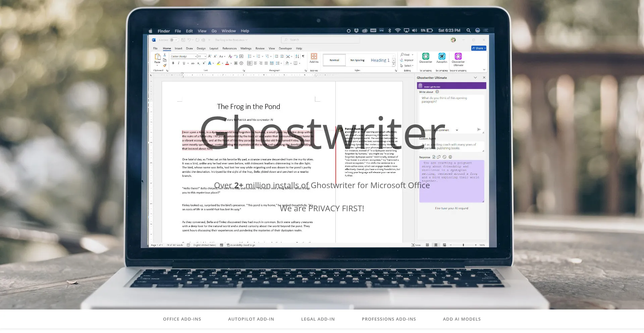Open Ghostwriter Ultimate pane options chevron
644x333 pixels.
(x=475, y=77)
